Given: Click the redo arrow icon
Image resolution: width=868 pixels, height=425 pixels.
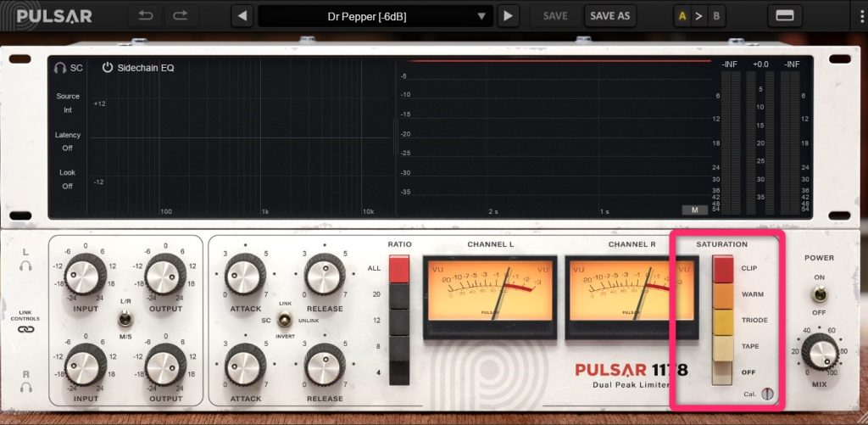Looking at the screenshot, I should pyautogui.click(x=180, y=15).
